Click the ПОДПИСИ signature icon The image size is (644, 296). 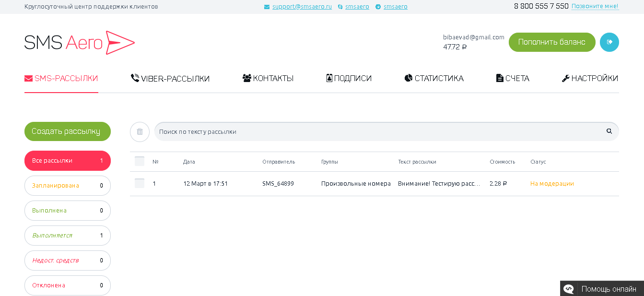(x=328, y=77)
